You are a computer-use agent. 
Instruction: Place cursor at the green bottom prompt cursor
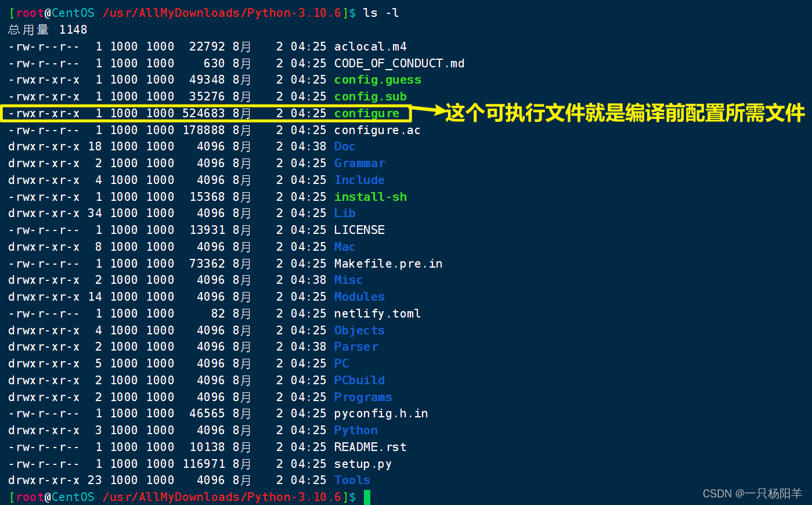pos(367,497)
